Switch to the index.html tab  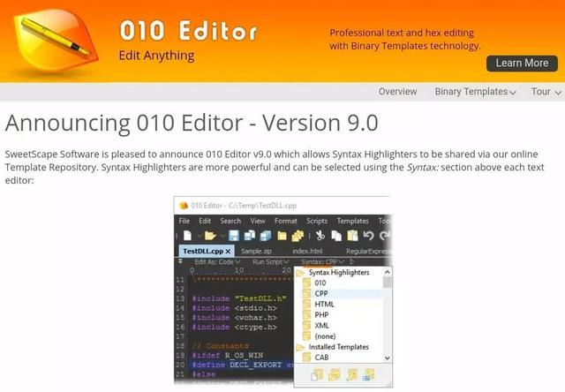(x=307, y=251)
